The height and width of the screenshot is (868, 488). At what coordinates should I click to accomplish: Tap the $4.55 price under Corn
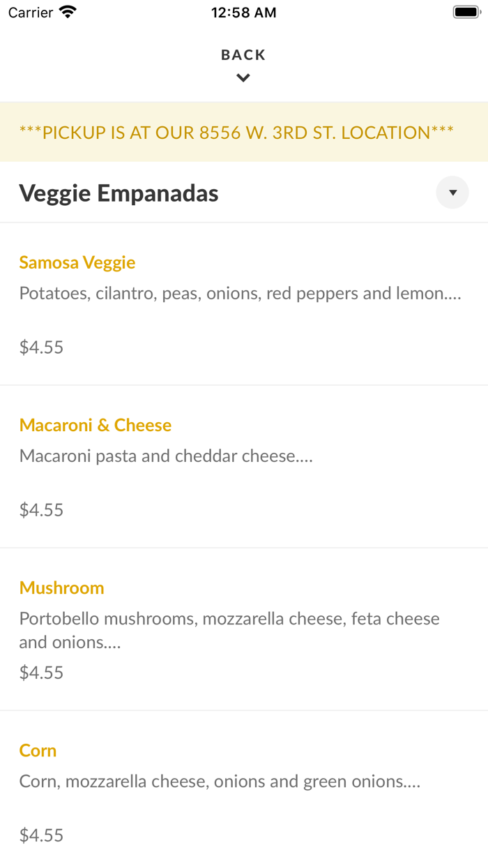coord(41,835)
